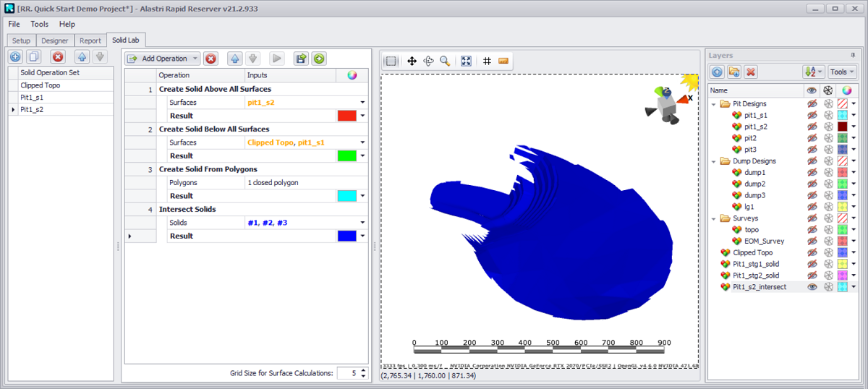Click the Layers panel Tools button
Image resolution: width=868 pixels, height=389 pixels.
pos(842,72)
